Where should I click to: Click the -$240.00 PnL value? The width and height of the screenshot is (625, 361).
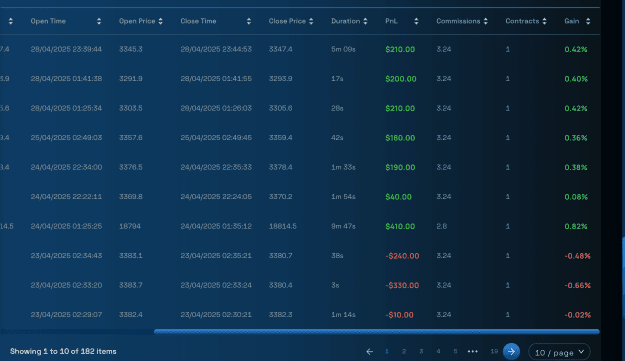(402, 256)
